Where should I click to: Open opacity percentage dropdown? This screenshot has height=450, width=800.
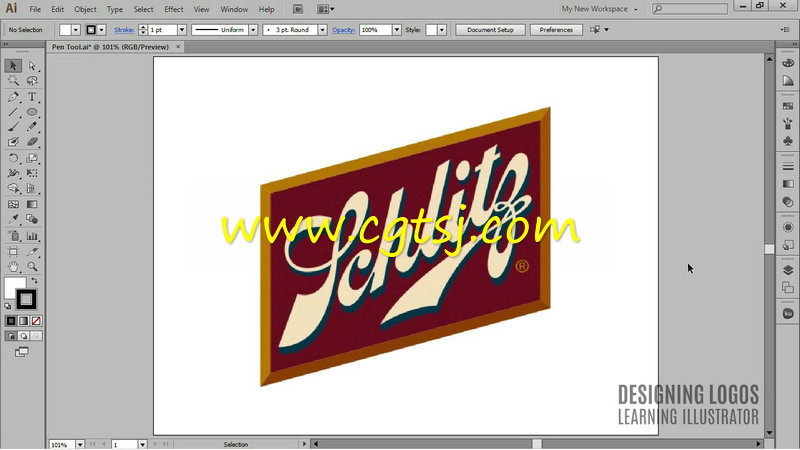point(396,30)
